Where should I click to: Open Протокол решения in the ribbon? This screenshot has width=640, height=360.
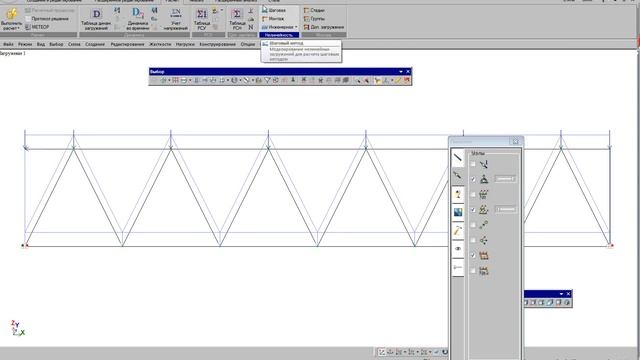(47, 19)
